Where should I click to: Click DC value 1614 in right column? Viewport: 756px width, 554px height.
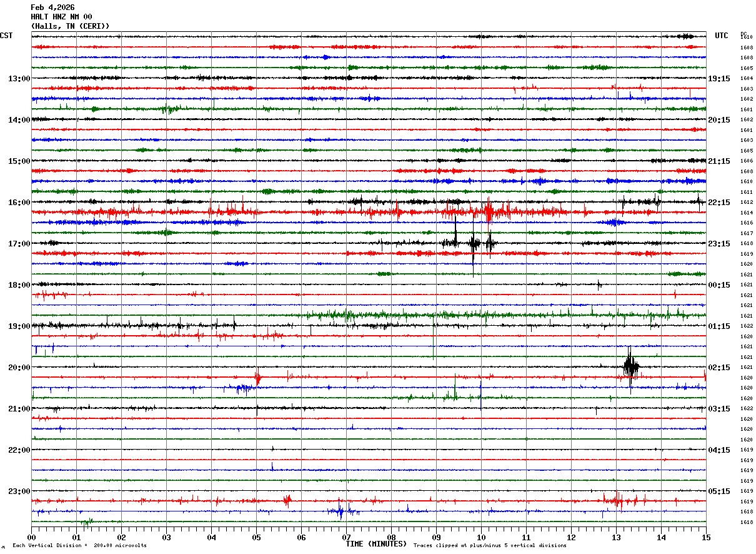click(747, 213)
